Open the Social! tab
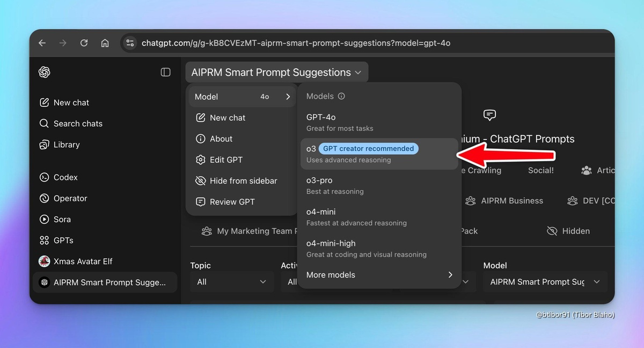Screen dimensions: 644x348 (x=541, y=170)
